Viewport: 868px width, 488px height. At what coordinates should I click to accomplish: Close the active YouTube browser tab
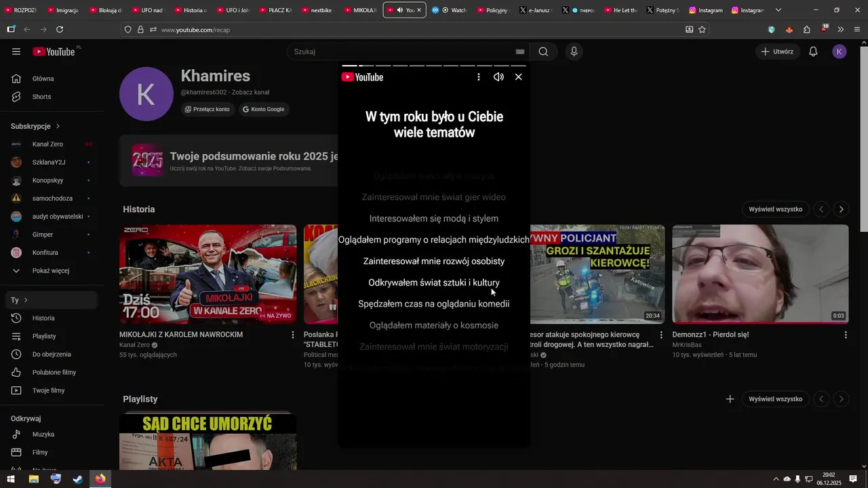[x=419, y=10]
